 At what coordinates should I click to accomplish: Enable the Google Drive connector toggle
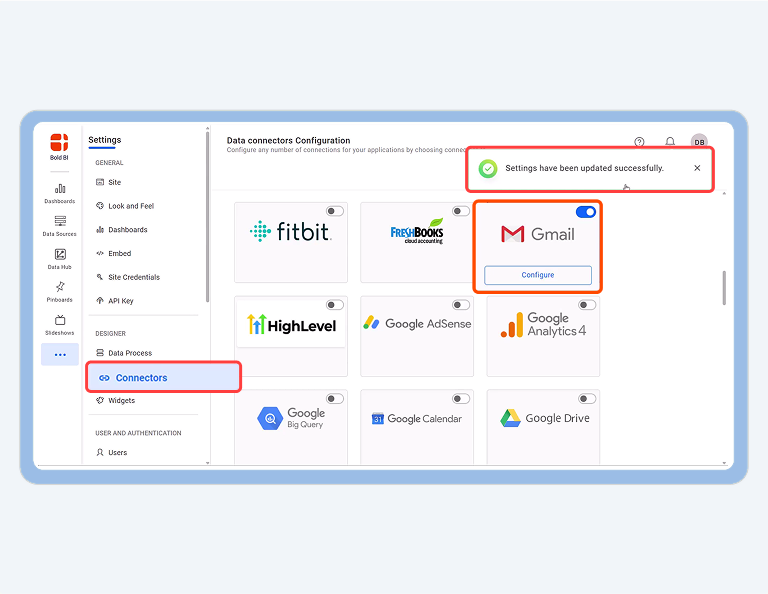[x=587, y=399]
